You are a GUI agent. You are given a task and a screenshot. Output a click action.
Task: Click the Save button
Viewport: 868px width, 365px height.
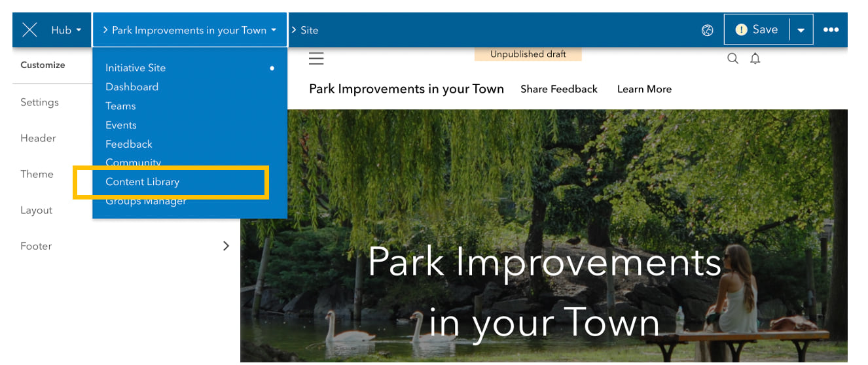pos(757,29)
